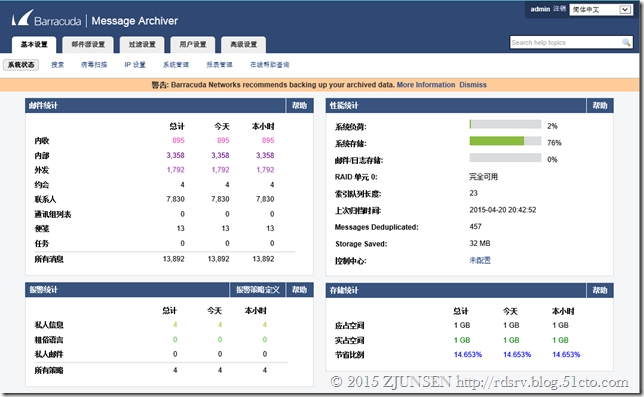Click the 内收 总计 value 895
Screen dimensions: 644x397
click(178, 140)
